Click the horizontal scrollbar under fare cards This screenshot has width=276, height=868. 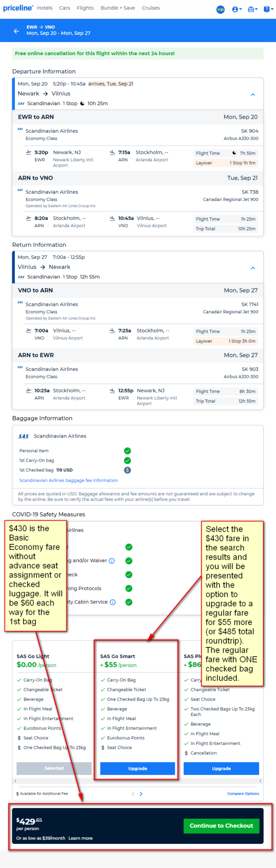(138, 781)
